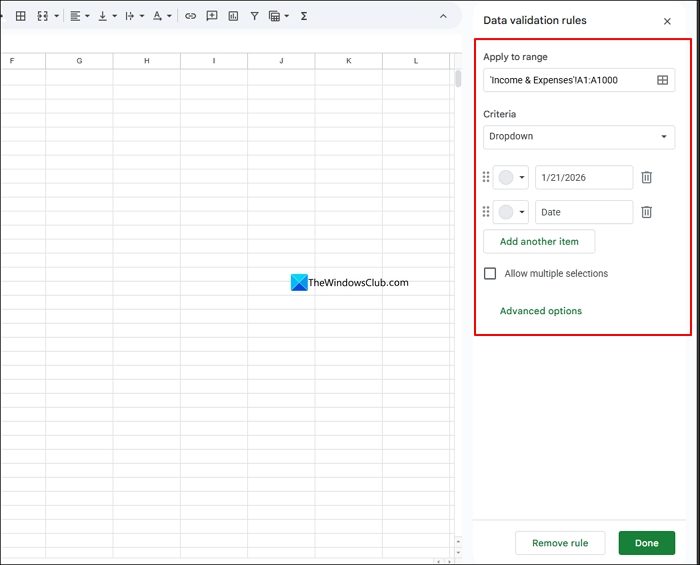Viewport: 700px width, 565px height.
Task: Click the Filter views table icon
Action: click(x=275, y=16)
